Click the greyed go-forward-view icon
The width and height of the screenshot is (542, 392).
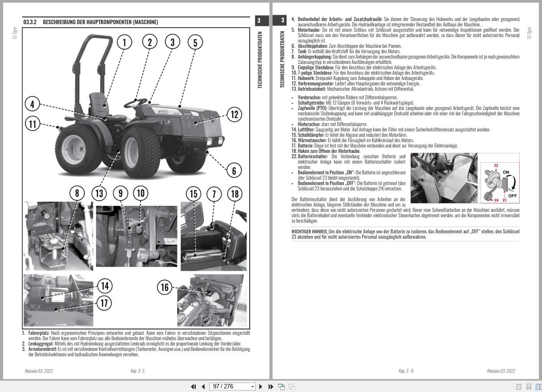pos(292,387)
